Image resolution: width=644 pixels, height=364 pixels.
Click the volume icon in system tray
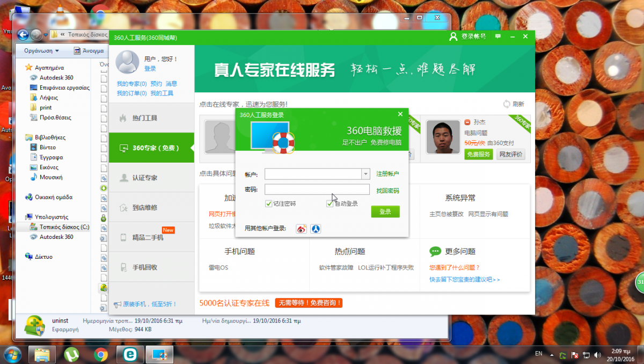click(597, 355)
